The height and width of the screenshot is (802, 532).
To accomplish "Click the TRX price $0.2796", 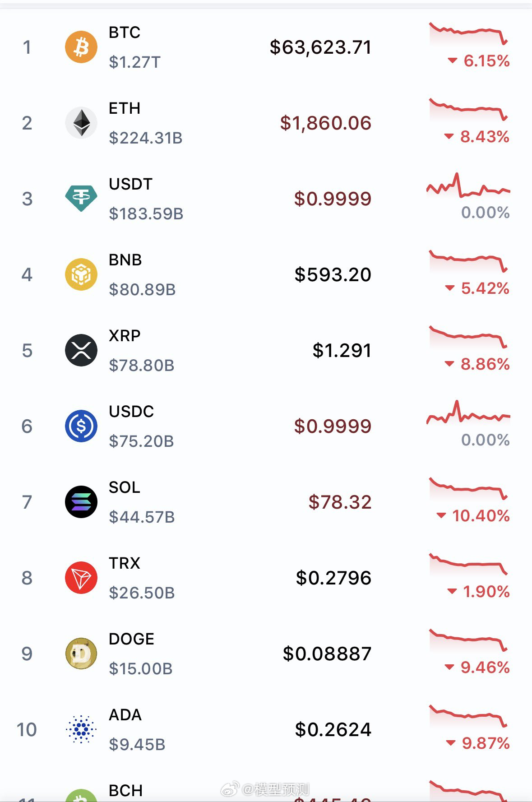I will pyautogui.click(x=333, y=578).
